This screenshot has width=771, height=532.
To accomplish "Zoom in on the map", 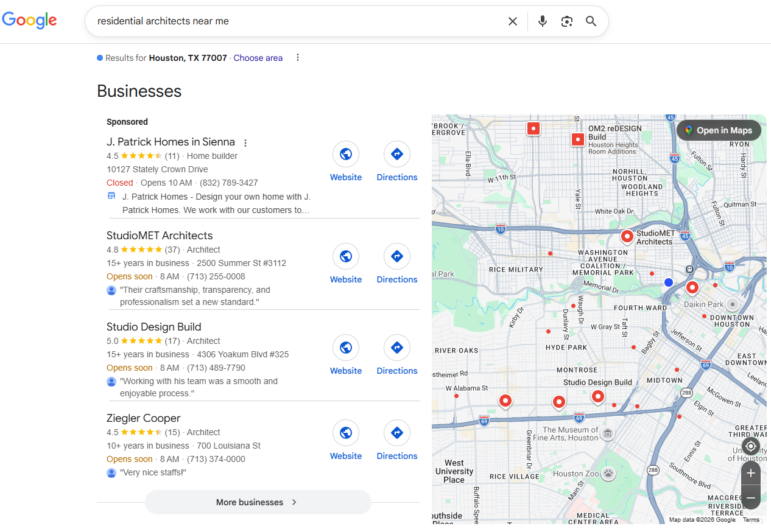I will pos(750,473).
